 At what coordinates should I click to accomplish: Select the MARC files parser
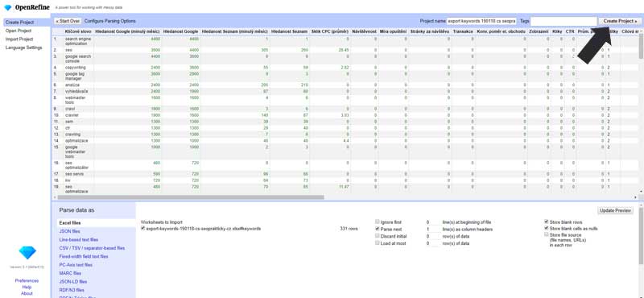(70, 273)
